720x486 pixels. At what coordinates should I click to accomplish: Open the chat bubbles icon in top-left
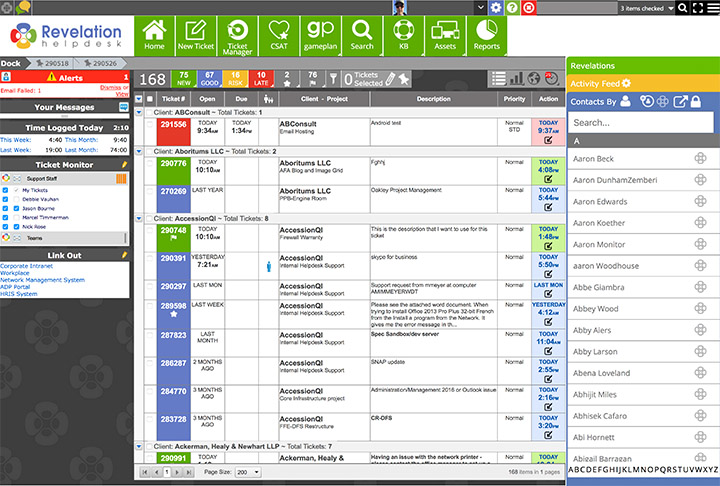point(23,7)
